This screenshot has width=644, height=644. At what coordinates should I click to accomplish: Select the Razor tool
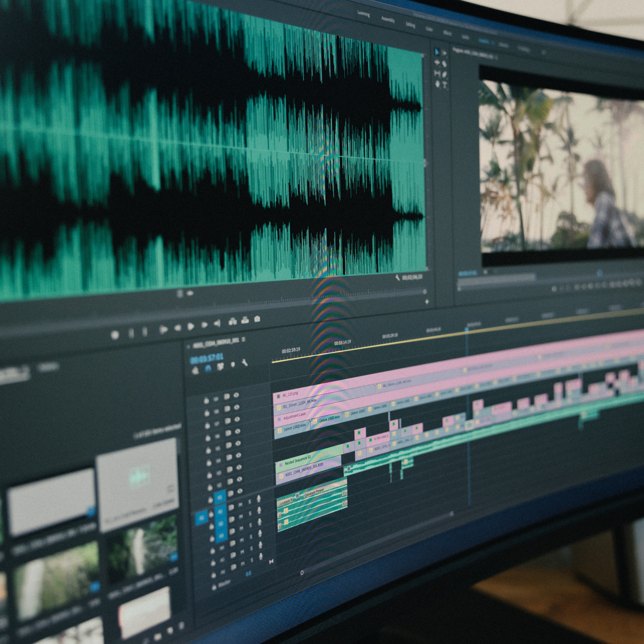(444, 64)
